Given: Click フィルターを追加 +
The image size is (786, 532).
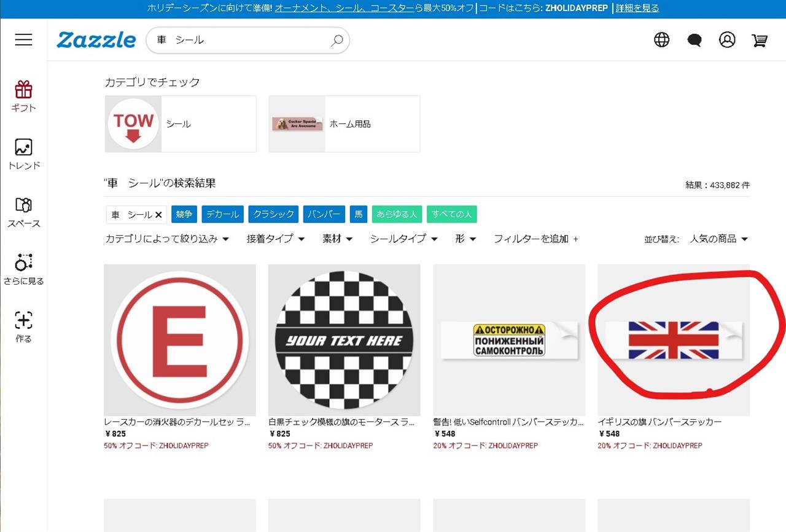Looking at the screenshot, I should [536, 239].
